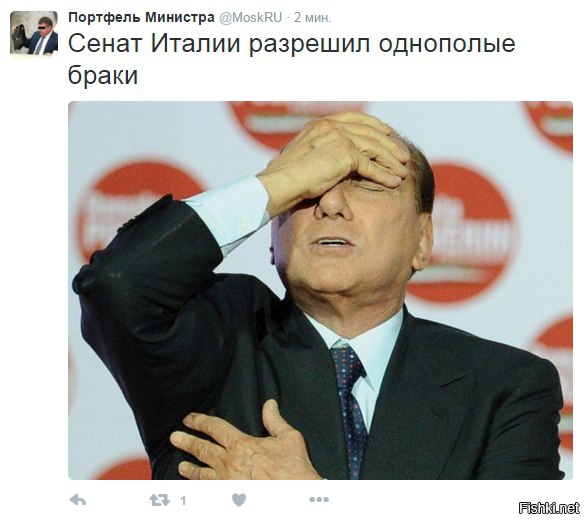Open the Портфель Министра display name link

[x=141, y=18]
